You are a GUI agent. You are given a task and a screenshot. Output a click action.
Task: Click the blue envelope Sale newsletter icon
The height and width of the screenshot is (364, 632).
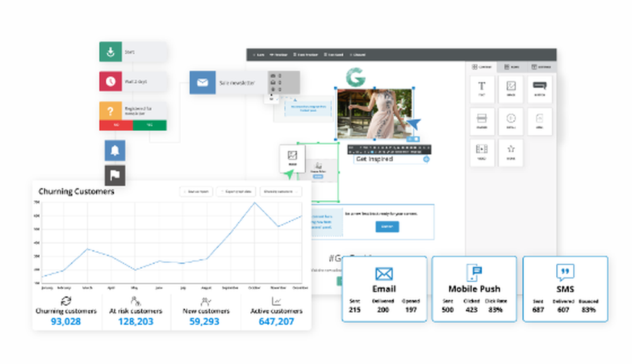202,82
